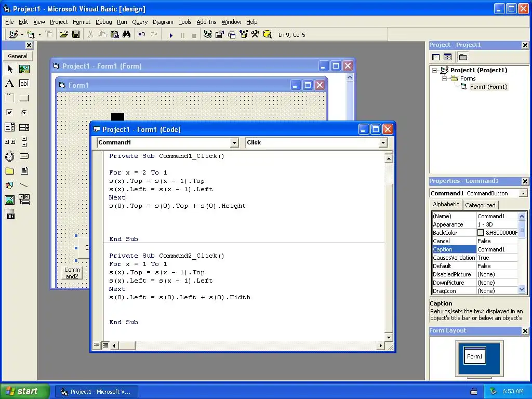Click the Paste clipboard icon in the toolbar
The image size is (532, 399).
pyautogui.click(x=115, y=35)
